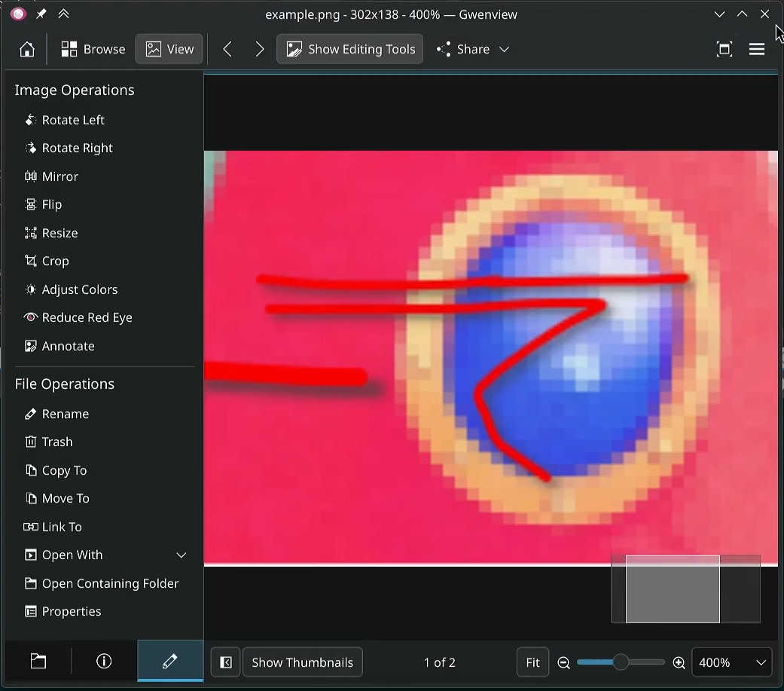Expand the Open With chevron
Screen dimensions: 784x691
pos(181,555)
